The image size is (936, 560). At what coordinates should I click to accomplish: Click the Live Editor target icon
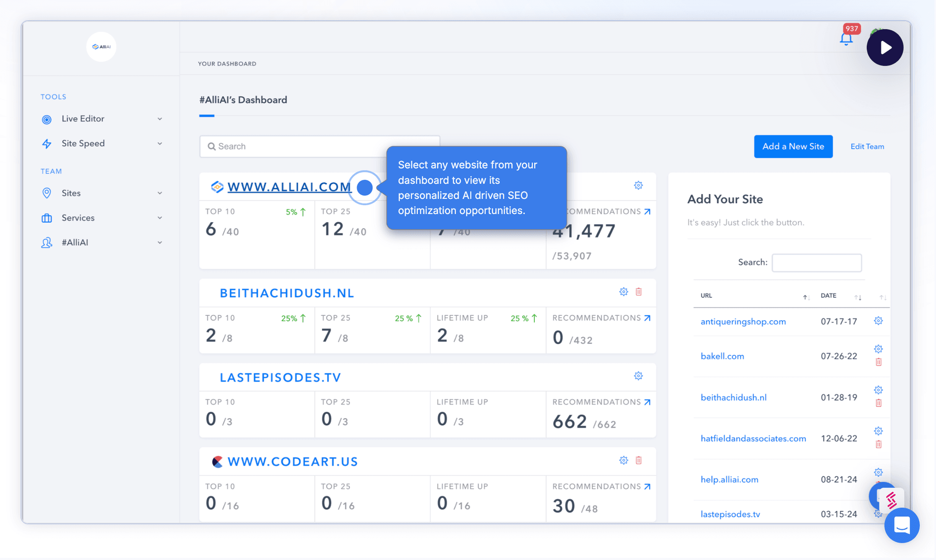[x=47, y=119]
